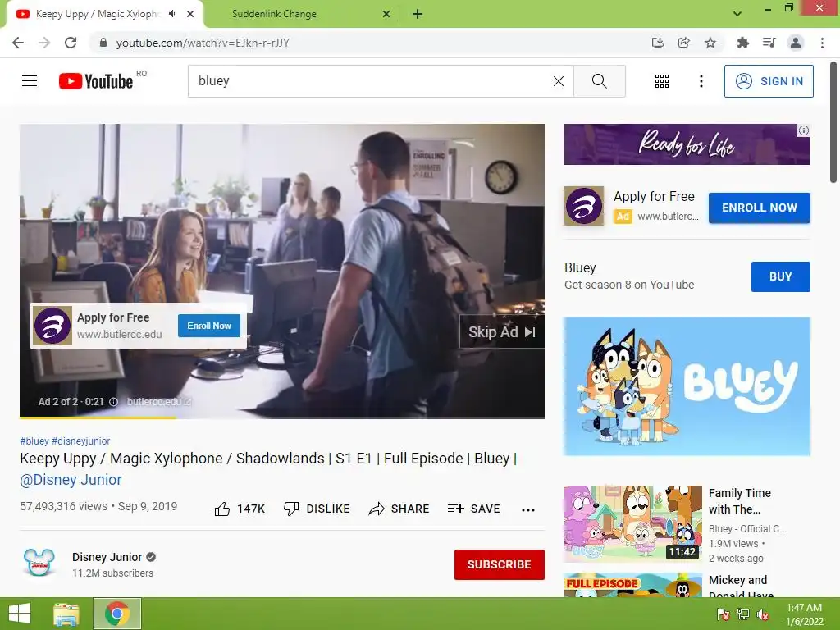840x630 pixels.
Task: Reload the current page
Action: pyautogui.click(x=71, y=43)
